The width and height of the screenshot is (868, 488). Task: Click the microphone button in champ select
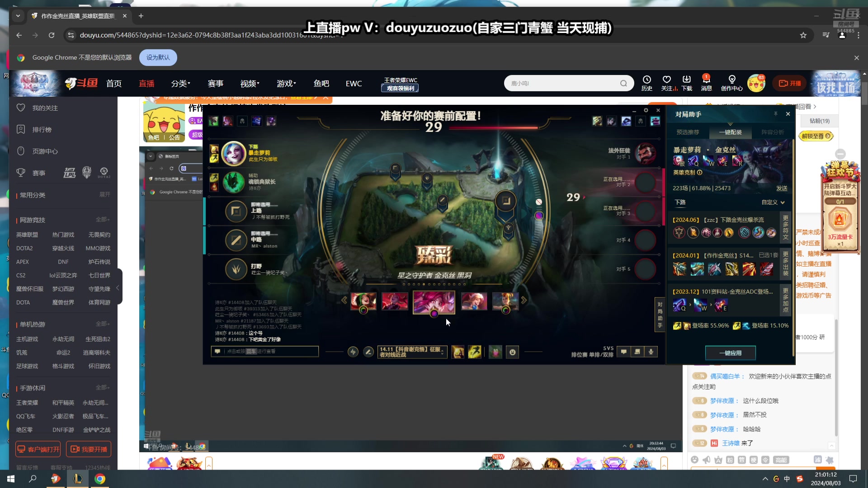pos(651,352)
